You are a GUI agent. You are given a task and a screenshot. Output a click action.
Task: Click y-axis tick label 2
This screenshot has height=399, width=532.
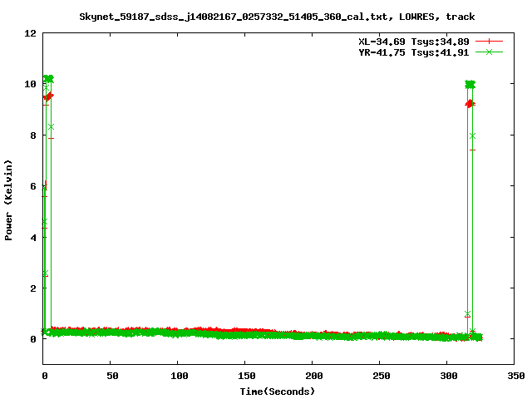click(x=33, y=288)
